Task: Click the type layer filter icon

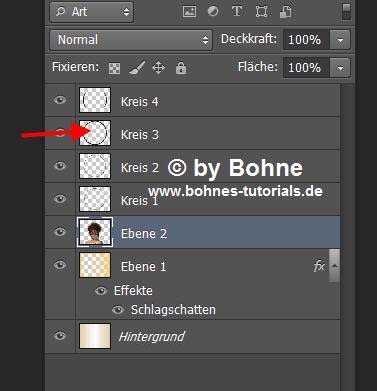Action: coord(237,11)
